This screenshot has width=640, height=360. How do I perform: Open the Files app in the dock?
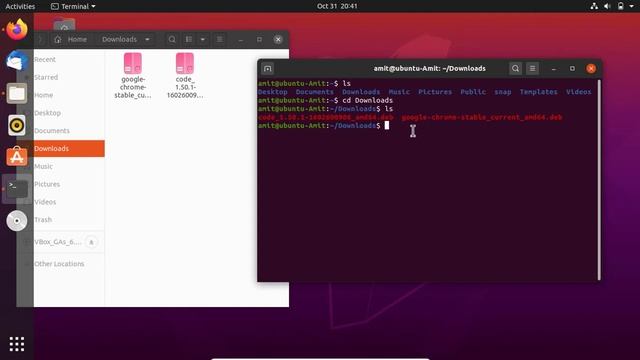coord(17,93)
